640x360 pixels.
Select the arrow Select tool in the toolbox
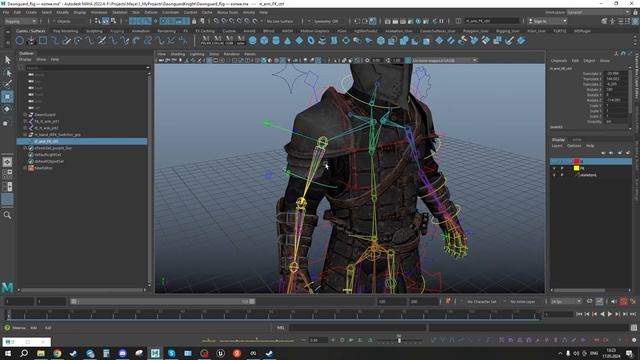tap(7, 60)
